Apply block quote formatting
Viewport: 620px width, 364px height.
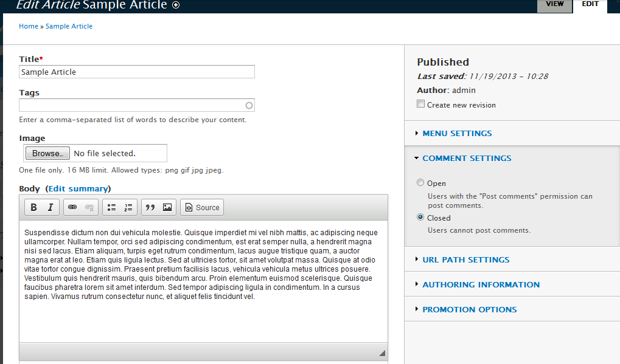[x=150, y=207]
